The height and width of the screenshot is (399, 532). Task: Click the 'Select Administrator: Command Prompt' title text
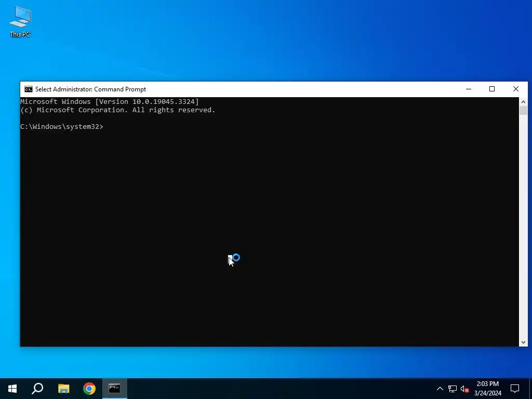tap(90, 89)
